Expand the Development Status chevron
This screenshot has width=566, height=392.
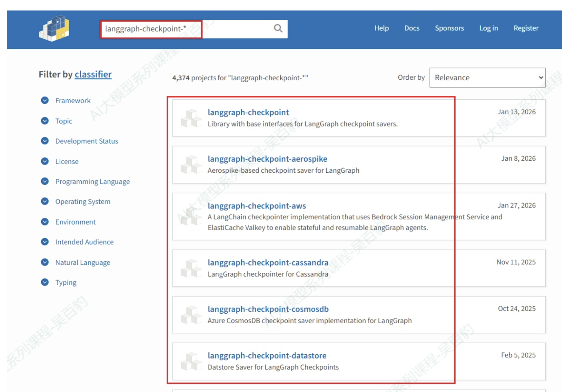coord(45,141)
